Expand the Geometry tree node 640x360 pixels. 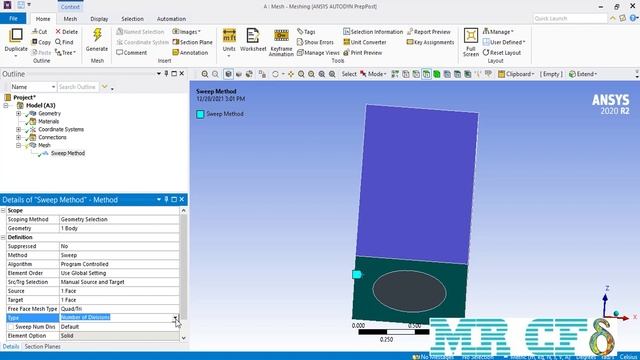(18, 113)
